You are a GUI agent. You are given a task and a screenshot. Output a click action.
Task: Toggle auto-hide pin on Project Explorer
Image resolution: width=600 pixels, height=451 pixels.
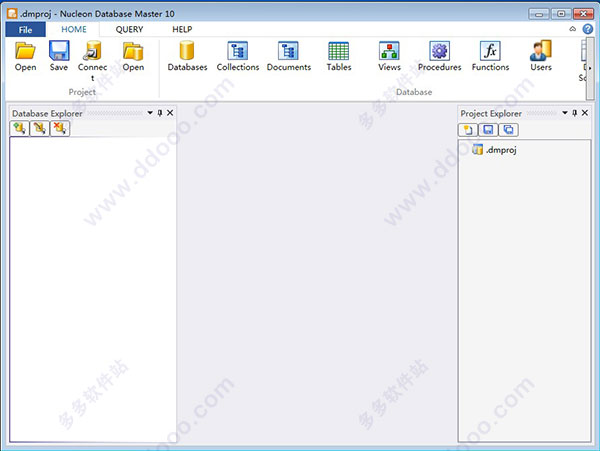coord(574,113)
